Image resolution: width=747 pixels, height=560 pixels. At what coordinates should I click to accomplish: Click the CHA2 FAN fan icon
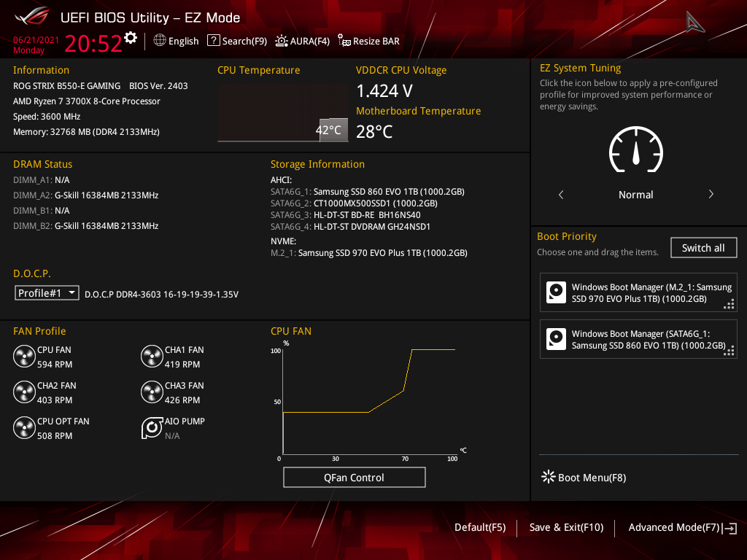[x=24, y=392]
